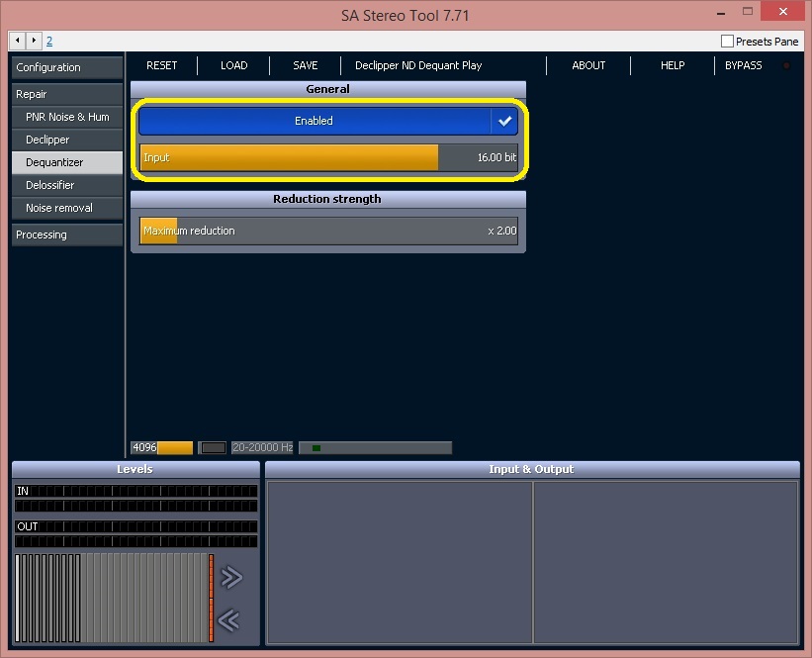The height and width of the screenshot is (658, 812).
Task: Open the Configuration section
Action: (67, 67)
